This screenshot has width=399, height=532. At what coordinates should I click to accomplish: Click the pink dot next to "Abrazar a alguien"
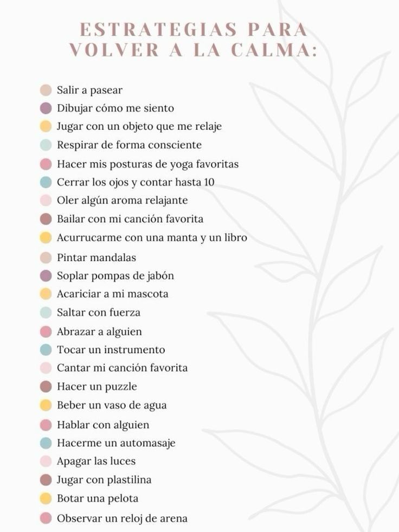46,331
